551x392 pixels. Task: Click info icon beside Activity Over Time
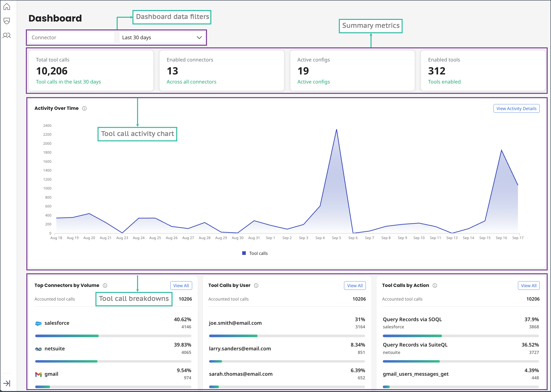[84, 108]
